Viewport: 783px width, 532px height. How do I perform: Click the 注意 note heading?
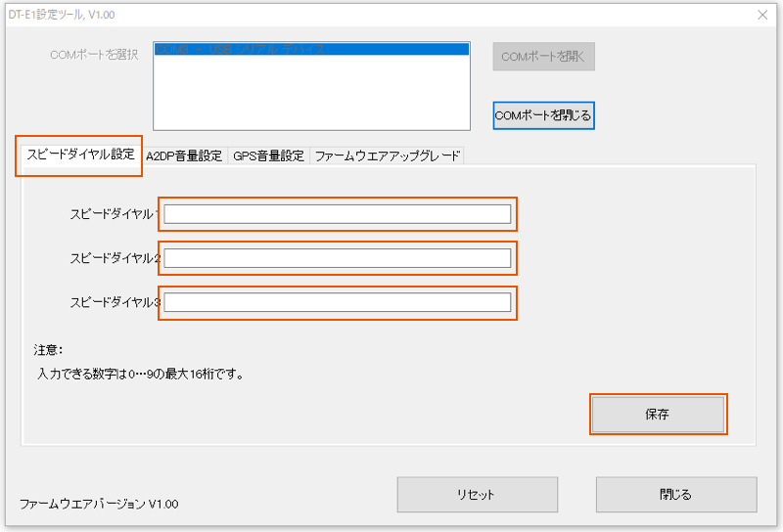48,349
